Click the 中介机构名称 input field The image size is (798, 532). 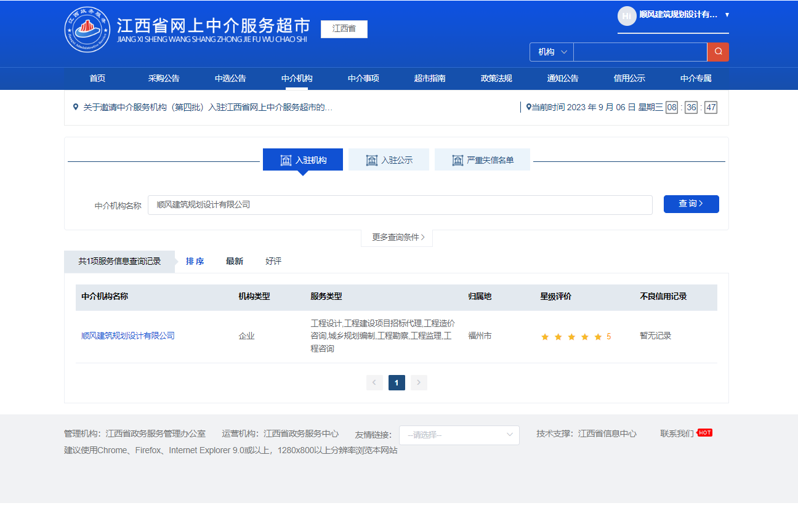(x=400, y=205)
